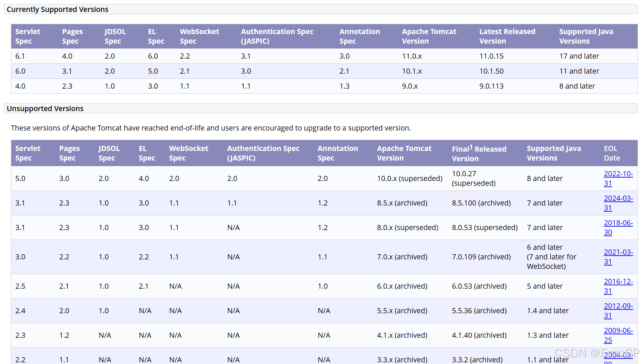Click Servlet Spec 2.4 in the 5.5.x row

point(20,311)
